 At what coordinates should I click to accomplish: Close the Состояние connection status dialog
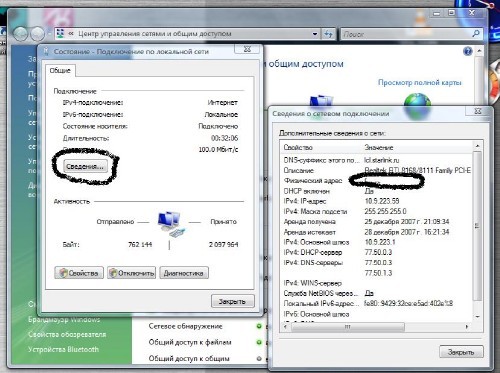(x=247, y=49)
